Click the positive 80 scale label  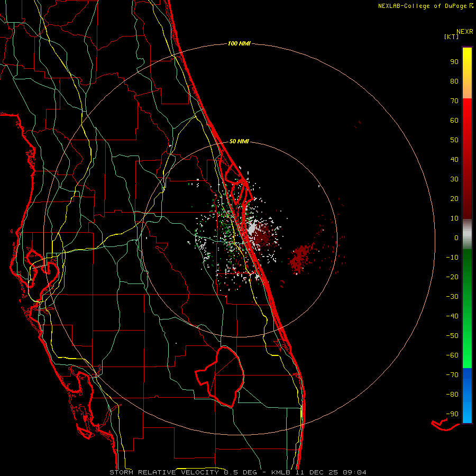tap(454, 81)
